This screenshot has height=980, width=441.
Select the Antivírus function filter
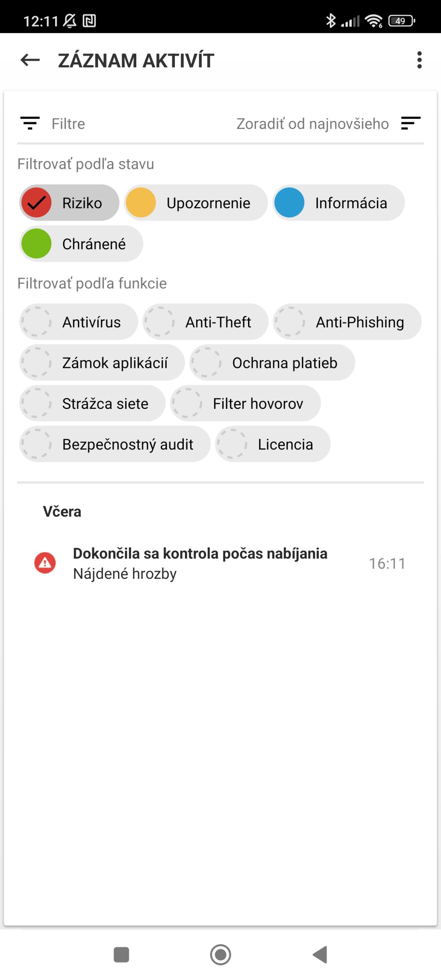pyautogui.click(x=78, y=322)
